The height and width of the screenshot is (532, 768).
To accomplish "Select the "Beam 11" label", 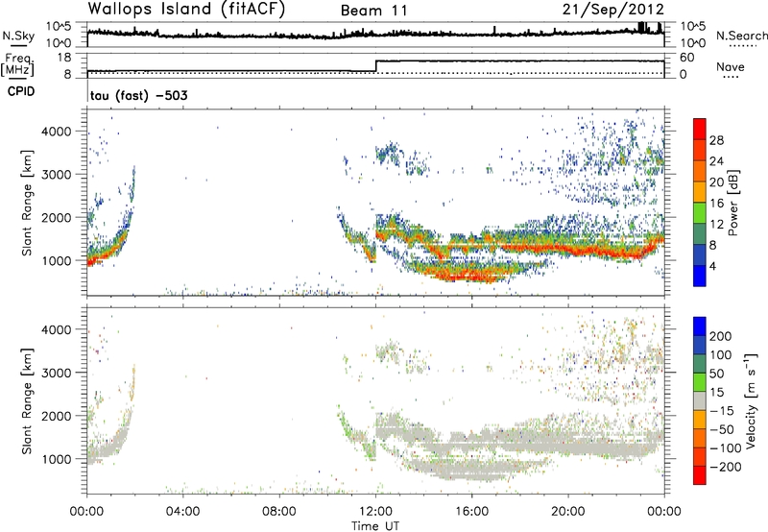I will pyautogui.click(x=374, y=11).
